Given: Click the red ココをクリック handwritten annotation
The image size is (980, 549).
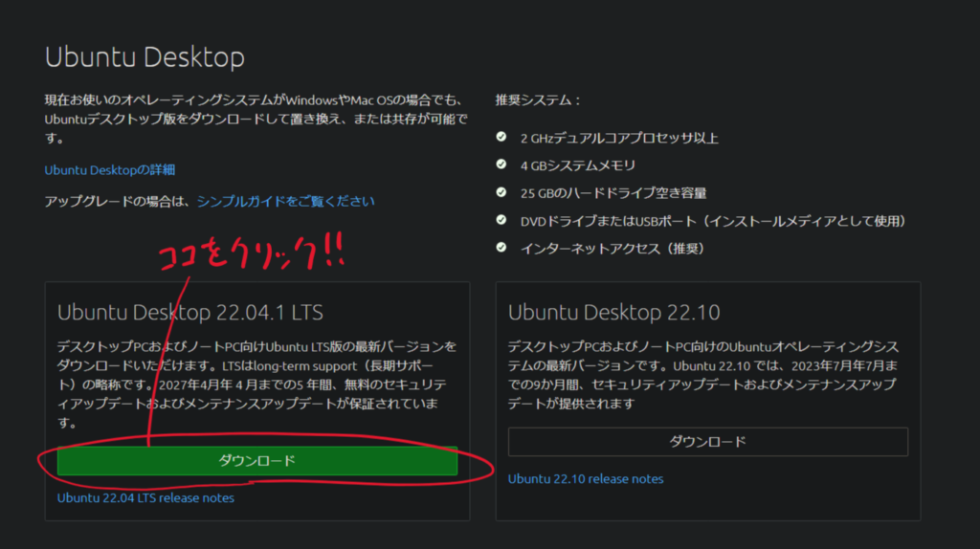Looking at the screenshot, I should pyautogui.click(x=250, y=253).
